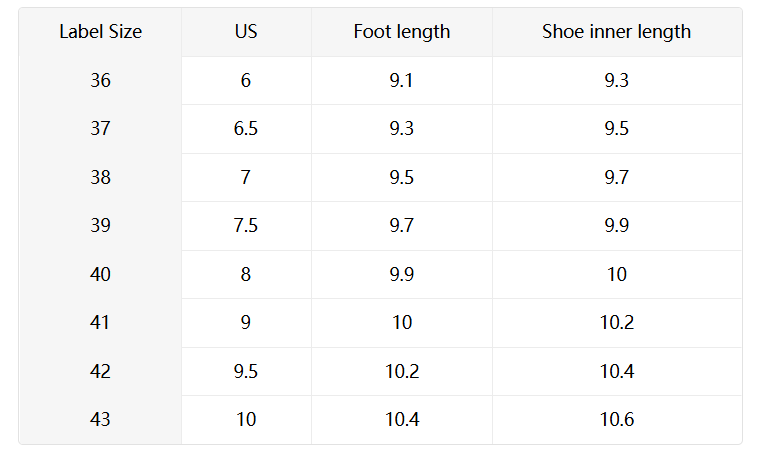This screenshot has width=775, height=454.
Task: Select label size 41 cell
Action: [100, 323]
